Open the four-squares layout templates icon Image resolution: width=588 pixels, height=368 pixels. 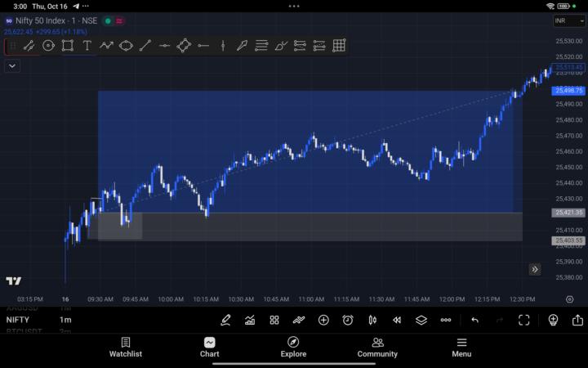pyautogui.click(x=274, y=320)
